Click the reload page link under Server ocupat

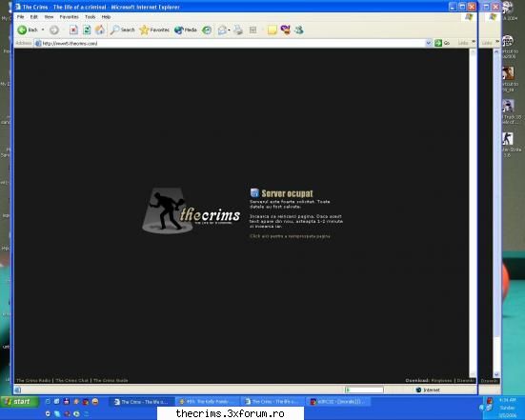(290, 236)
